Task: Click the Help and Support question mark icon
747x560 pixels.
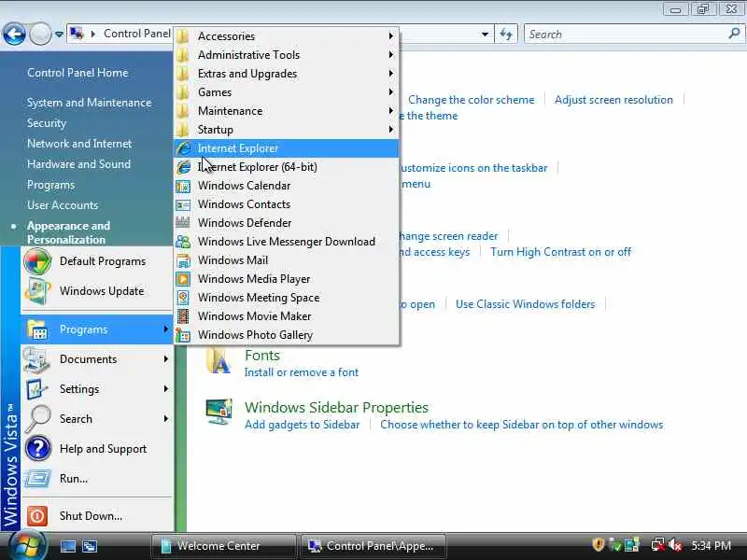Action: [x=37, y=449]
